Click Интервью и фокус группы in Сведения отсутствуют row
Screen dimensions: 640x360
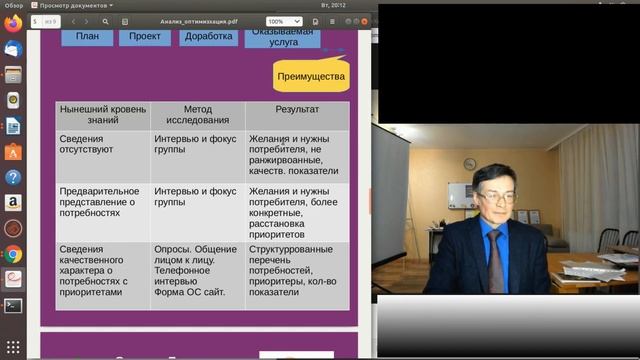coord(198,156)
